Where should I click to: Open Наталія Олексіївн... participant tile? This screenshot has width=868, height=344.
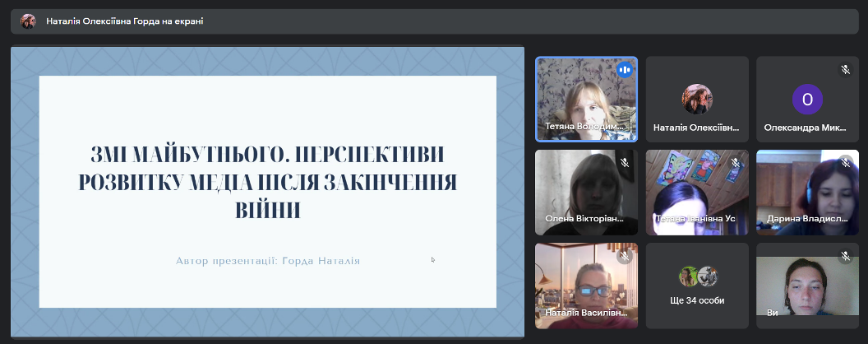point(697,99)
